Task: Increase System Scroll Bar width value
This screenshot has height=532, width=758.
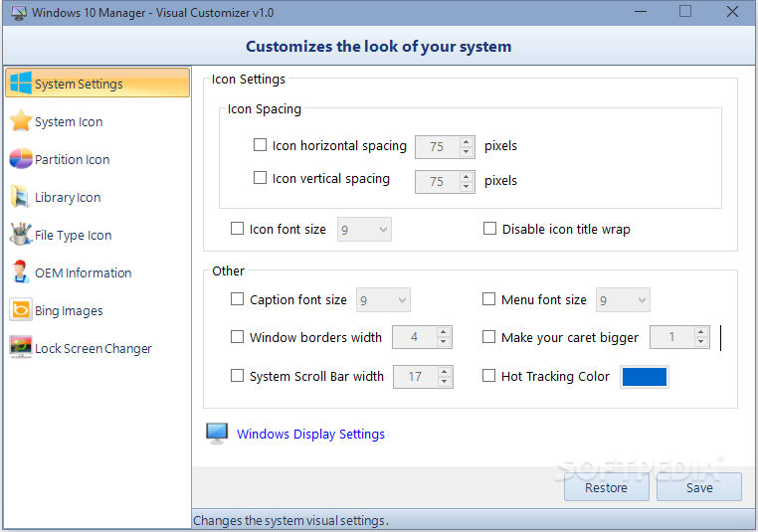Action: click(x=445, y=372)
